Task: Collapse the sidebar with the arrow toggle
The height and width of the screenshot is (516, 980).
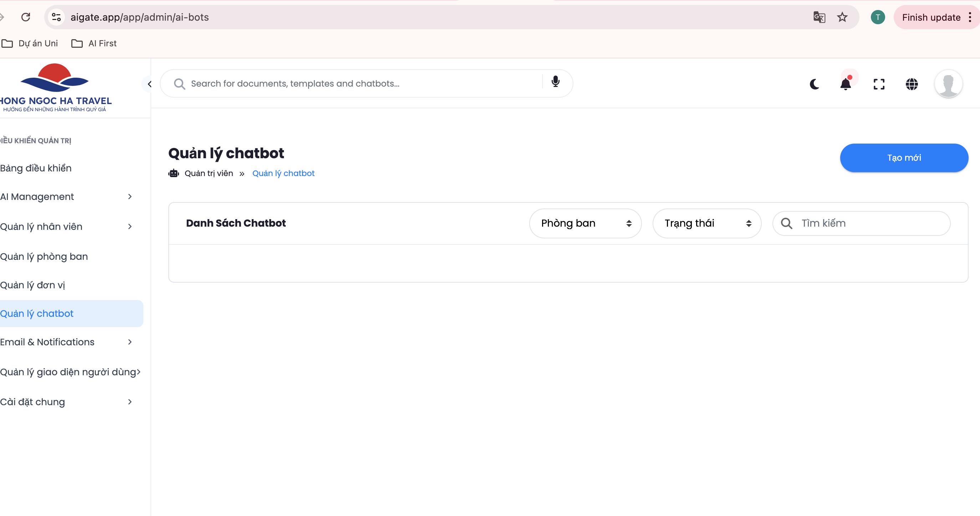Action: click(x=149, y=84)
